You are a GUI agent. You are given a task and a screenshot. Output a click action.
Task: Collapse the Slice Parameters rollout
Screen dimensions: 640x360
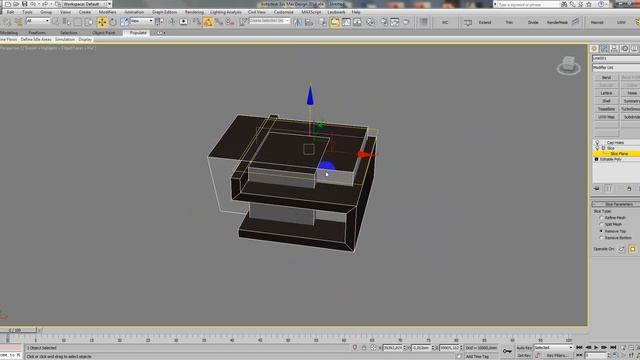coord(616,204)
